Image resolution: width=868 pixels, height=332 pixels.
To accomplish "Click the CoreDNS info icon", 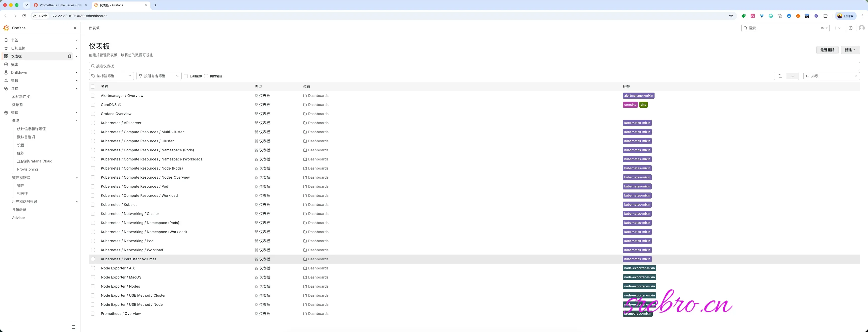I will 120,105.
